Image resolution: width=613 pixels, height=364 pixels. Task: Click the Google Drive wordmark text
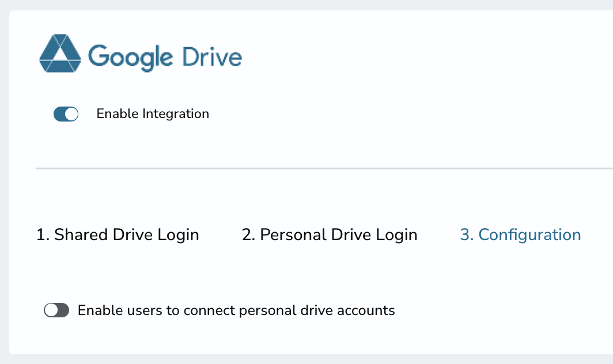click(x=165, y=58)
